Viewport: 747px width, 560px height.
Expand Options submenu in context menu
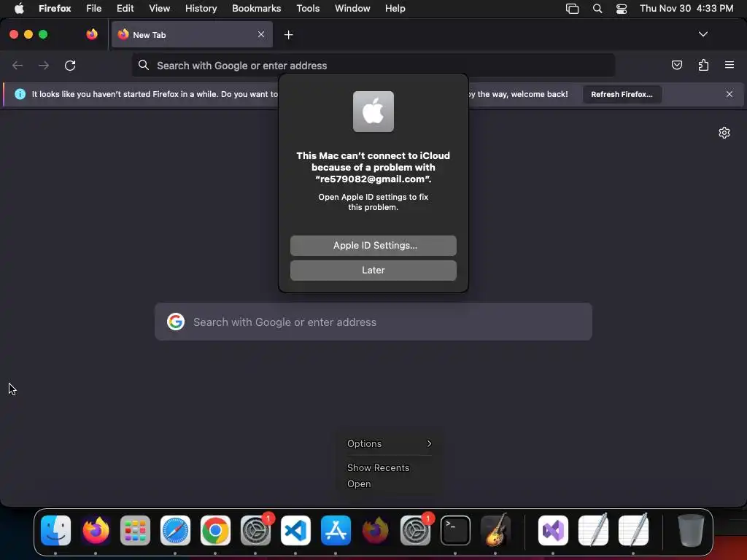tap(390, 444)
